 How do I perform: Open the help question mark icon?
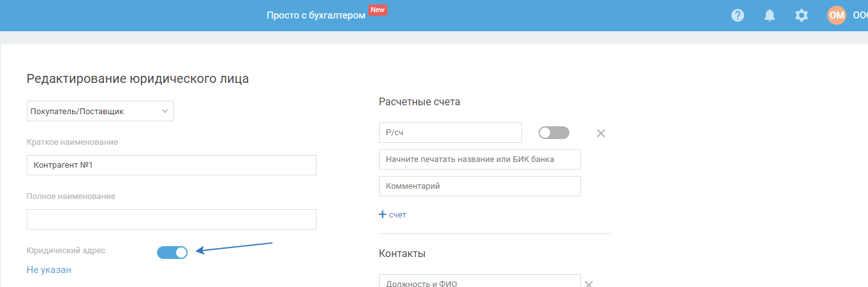pos(738,15)
